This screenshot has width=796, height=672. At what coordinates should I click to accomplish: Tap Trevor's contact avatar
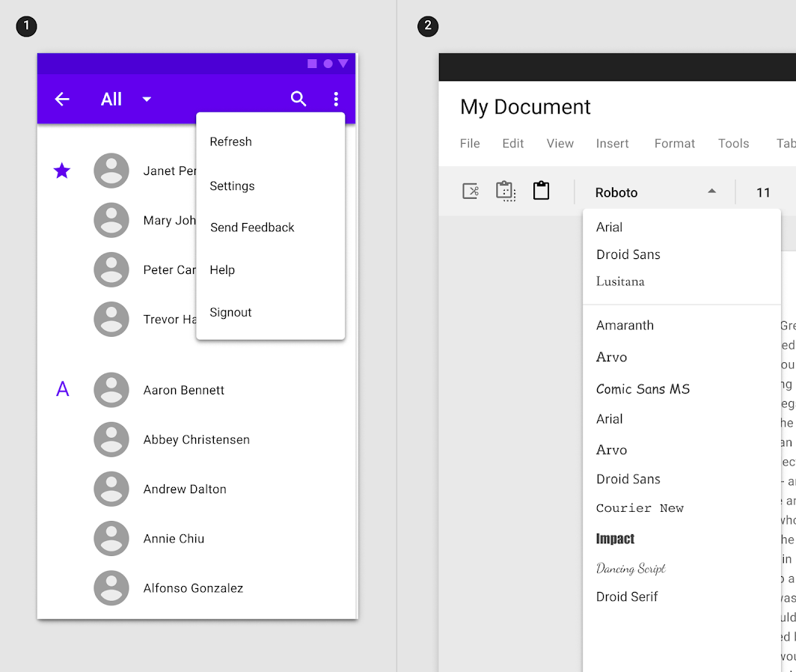(111, 319)
